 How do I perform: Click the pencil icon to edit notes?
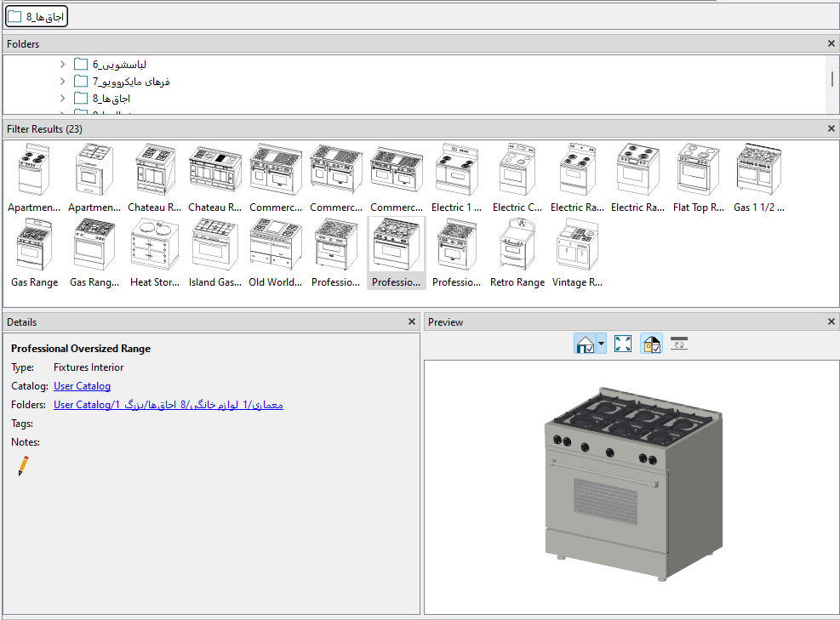pos(23,465)
